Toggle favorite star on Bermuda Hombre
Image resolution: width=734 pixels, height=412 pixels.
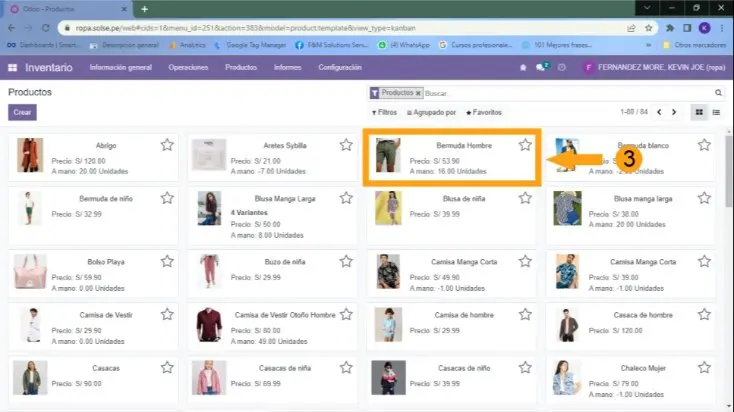click(x=525, y=145)
